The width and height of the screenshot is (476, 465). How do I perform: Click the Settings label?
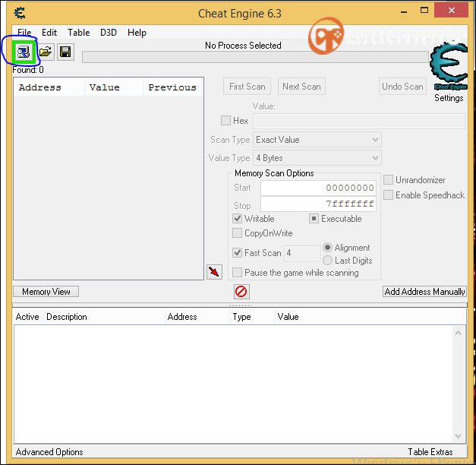[449, 98]
